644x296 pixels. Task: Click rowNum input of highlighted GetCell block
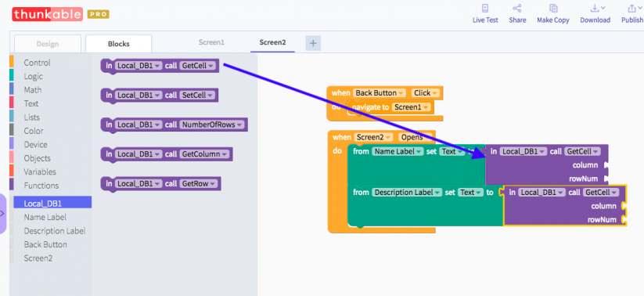tap(624, 219)
